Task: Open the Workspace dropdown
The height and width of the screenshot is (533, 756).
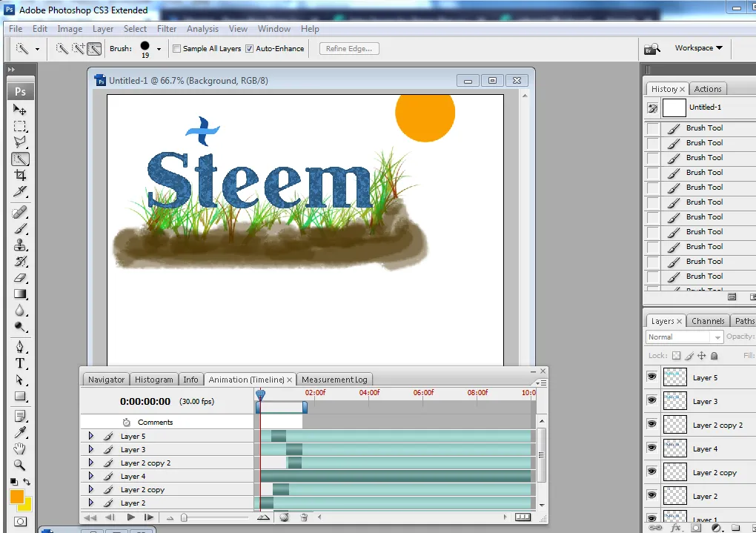Action: pos(699,47)
